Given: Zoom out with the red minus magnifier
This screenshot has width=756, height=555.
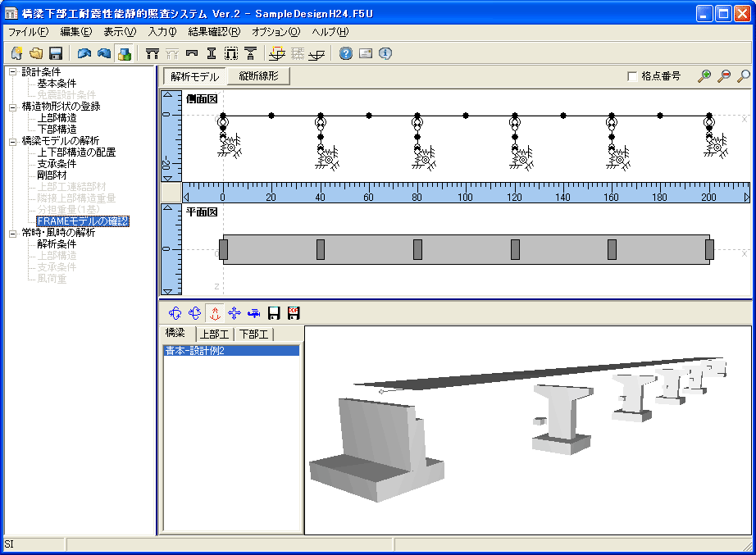Looking at the screenshot, I should point(724,76).
